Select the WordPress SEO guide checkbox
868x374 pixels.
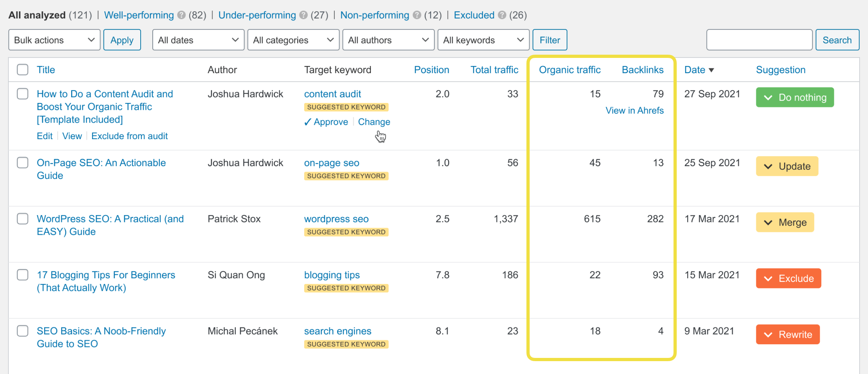(x=23, y=219)
